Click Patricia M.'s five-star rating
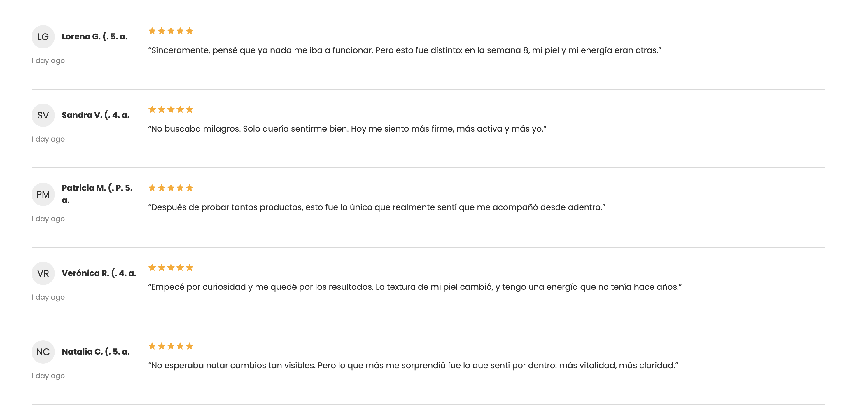This screenshot has height=412, width=868. [171, 188]
